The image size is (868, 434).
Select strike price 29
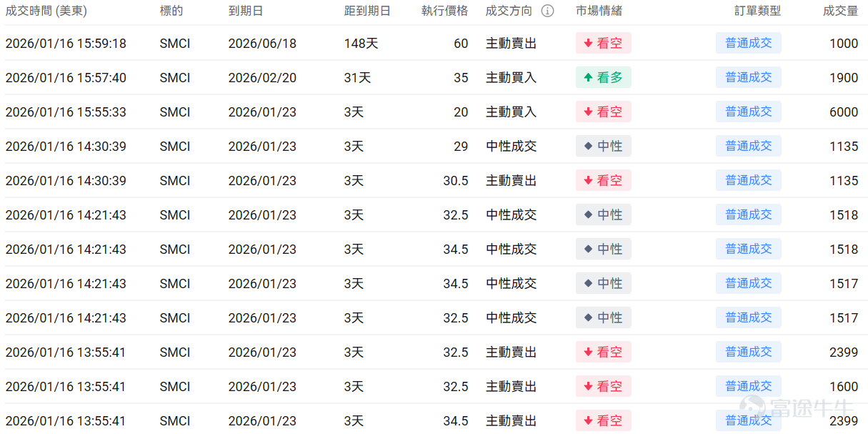461,147
